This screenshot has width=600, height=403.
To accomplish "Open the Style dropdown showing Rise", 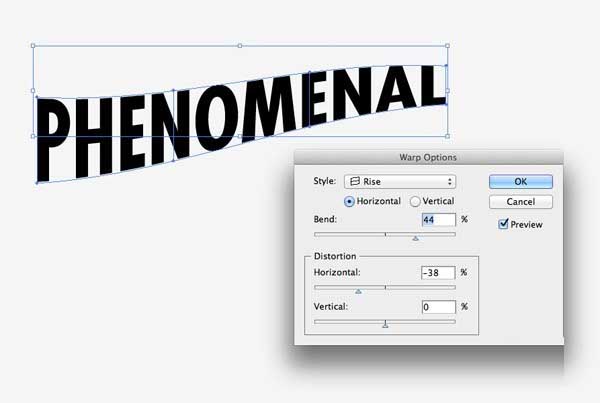I will coord(400,181).
